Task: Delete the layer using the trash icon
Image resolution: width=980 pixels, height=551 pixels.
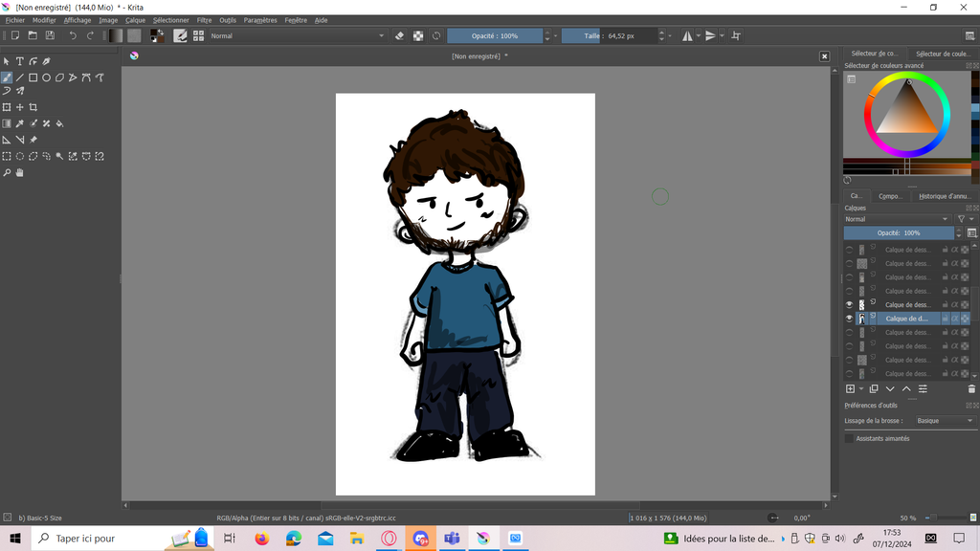Action: 971,389
